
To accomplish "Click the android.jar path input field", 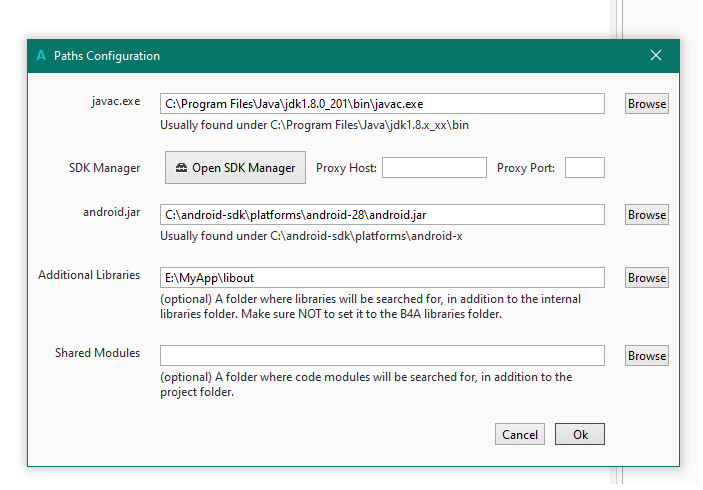I will (x=382, y=214).
